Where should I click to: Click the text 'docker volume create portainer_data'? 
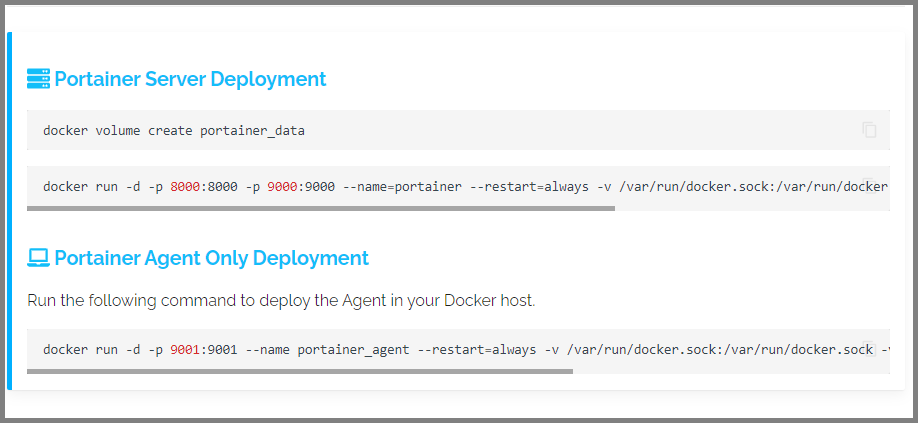pos(174,130)
